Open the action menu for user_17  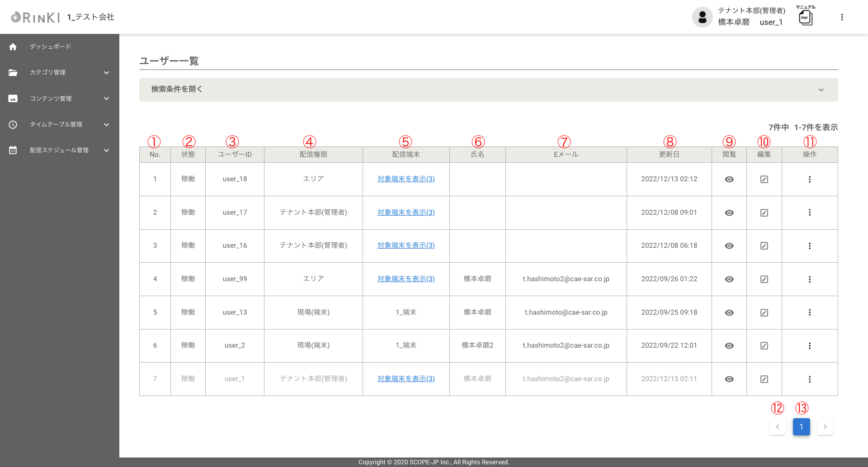(x=809, y=212)
